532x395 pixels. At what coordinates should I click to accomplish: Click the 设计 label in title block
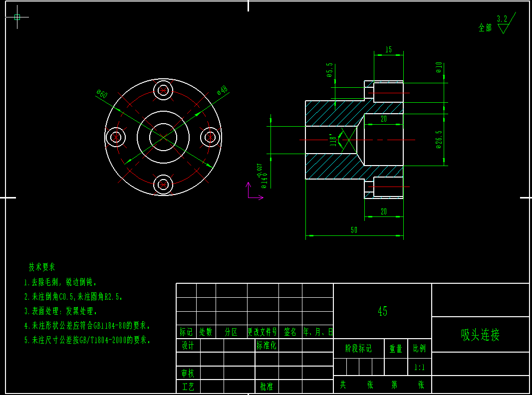(188, 346)
